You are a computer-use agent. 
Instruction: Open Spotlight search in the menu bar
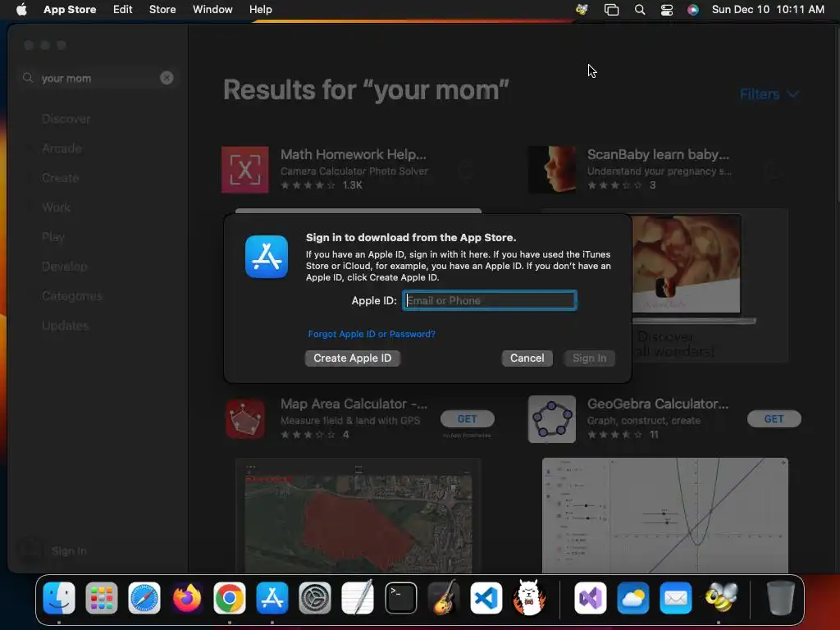640,9
